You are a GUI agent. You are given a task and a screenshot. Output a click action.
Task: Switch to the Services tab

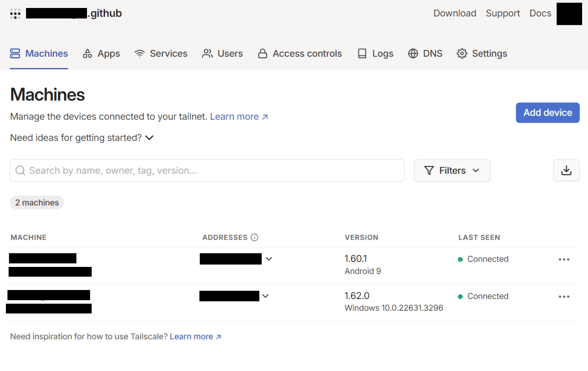(161, 53)
